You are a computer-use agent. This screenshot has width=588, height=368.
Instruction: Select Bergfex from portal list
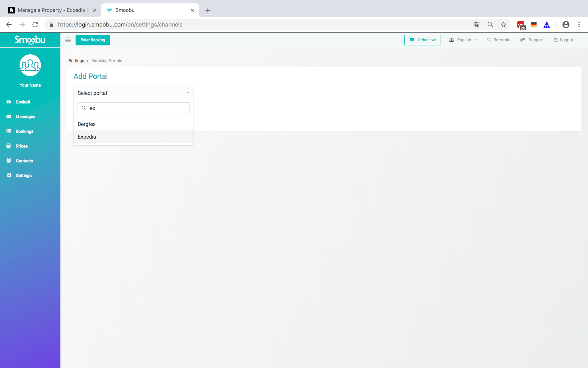click(86, 124)
